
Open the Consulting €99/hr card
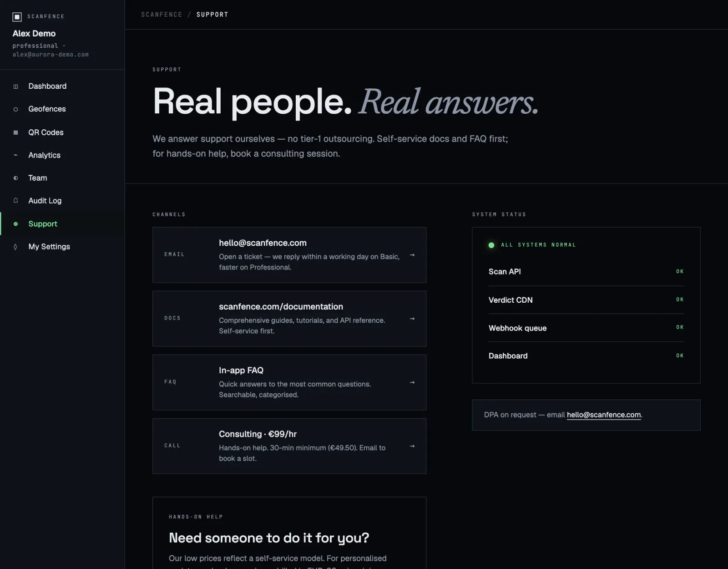(x=289, y=446)
